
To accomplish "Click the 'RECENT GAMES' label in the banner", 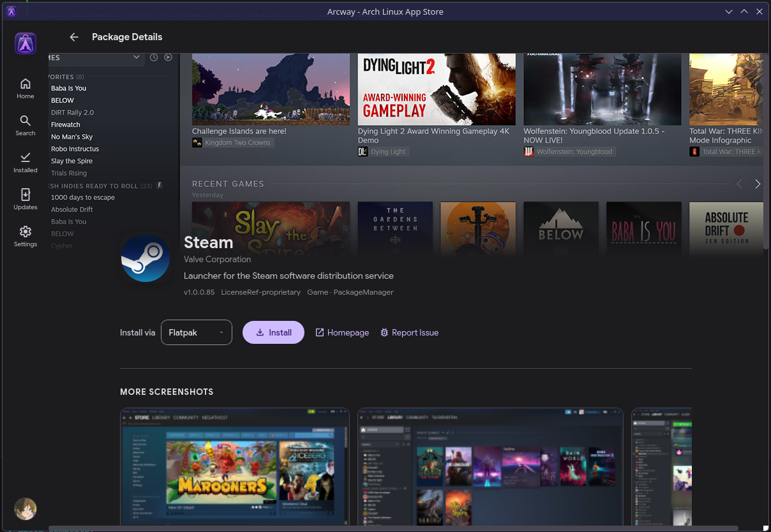I will coord(228,184).
